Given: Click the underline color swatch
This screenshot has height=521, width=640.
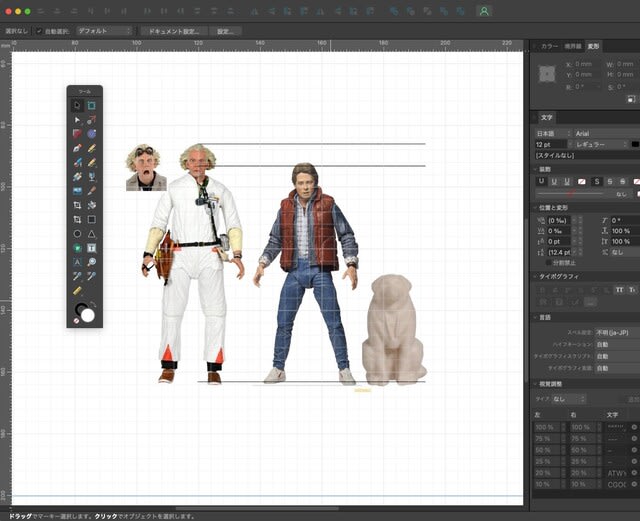Looking at the screenshot, I should tap(582, 181).
